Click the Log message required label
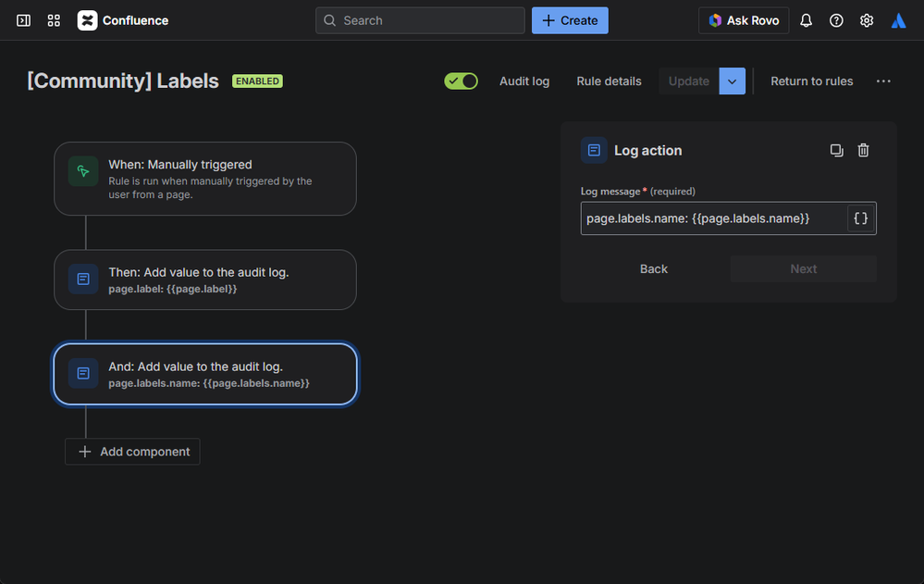 click(x=637, y=192)
